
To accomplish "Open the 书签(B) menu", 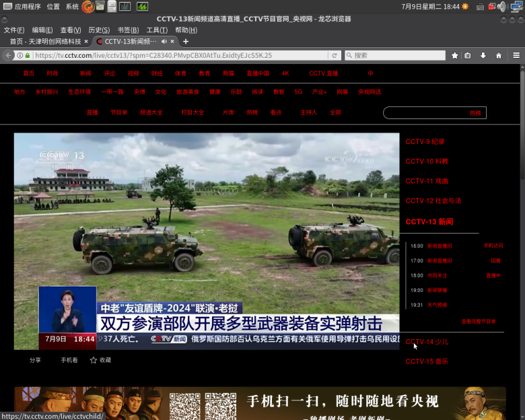I will pyautogui.click(x=129, y=30).
